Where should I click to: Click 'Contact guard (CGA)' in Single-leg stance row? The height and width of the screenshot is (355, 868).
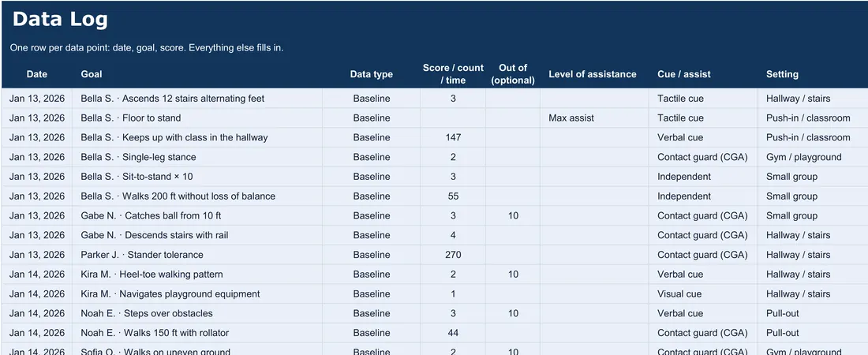702,157
